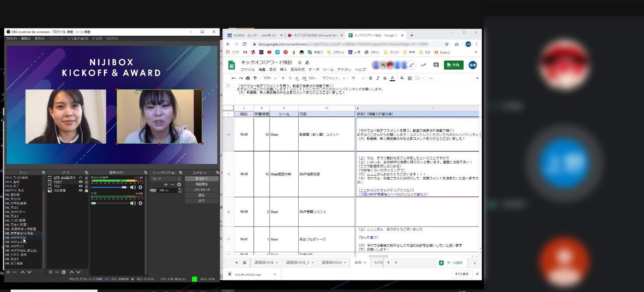Apply strikethrough formatting in Sheets
The height and width of the screenshot is (292, 644).
385,78
